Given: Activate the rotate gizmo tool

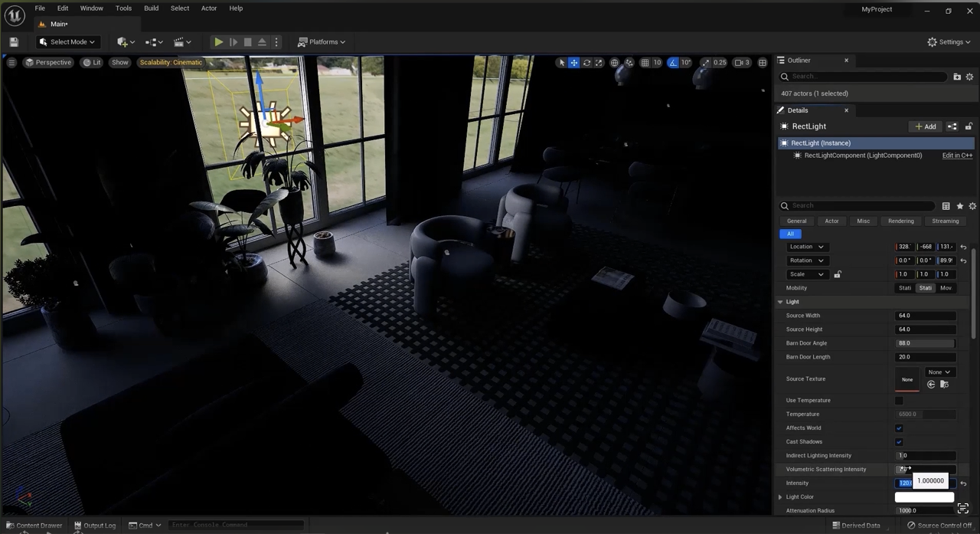Looking at the screenshot, I should tap(586, 63).
